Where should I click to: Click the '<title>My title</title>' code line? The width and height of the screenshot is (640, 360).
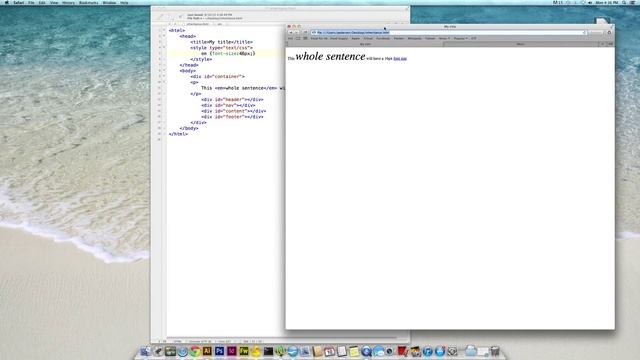click(x=222, y=42)
